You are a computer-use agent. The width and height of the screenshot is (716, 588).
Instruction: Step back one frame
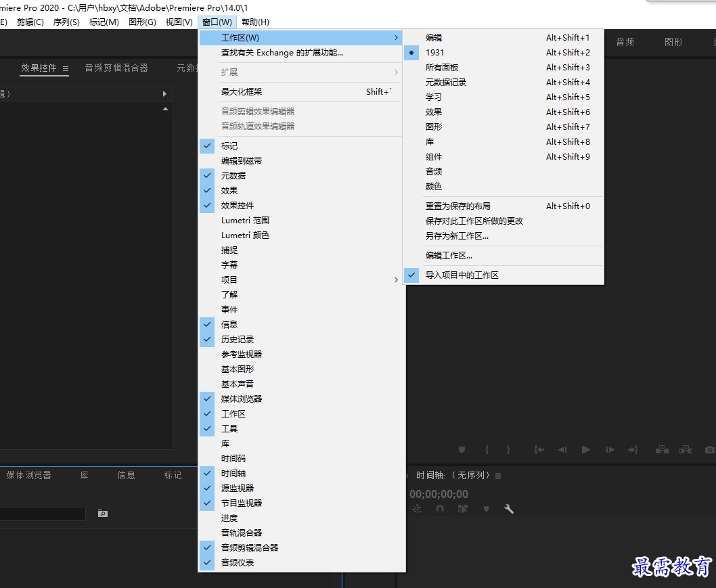click(x=562, y=450)
